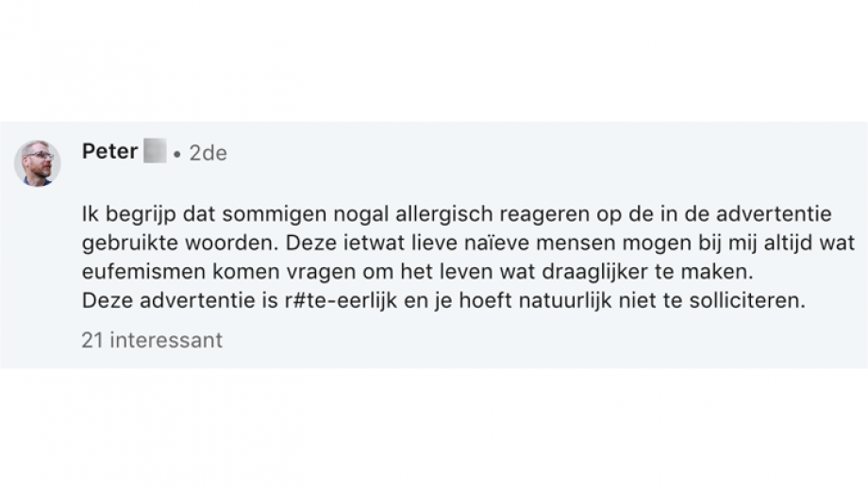The width and height of the screenshot is (868, 489).
Task: Click the word "interessant" below the comment
Action: click(x=166, y=340)
